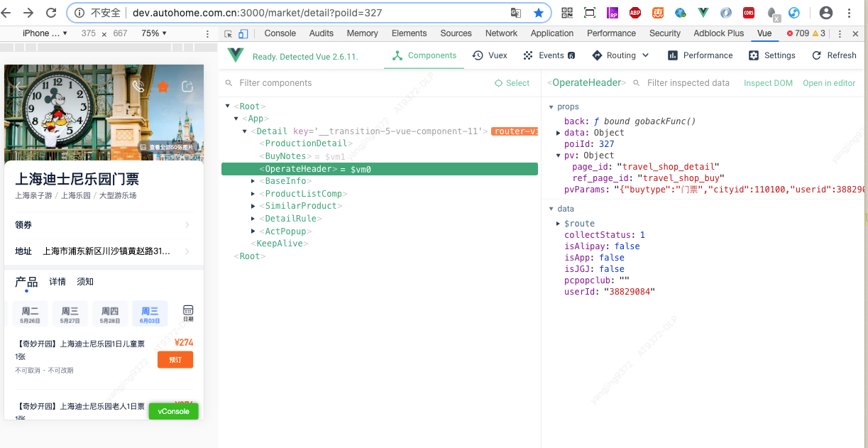868x448 pixels.
Task: Click the phone call icon on product page
Action: (138, 86)
